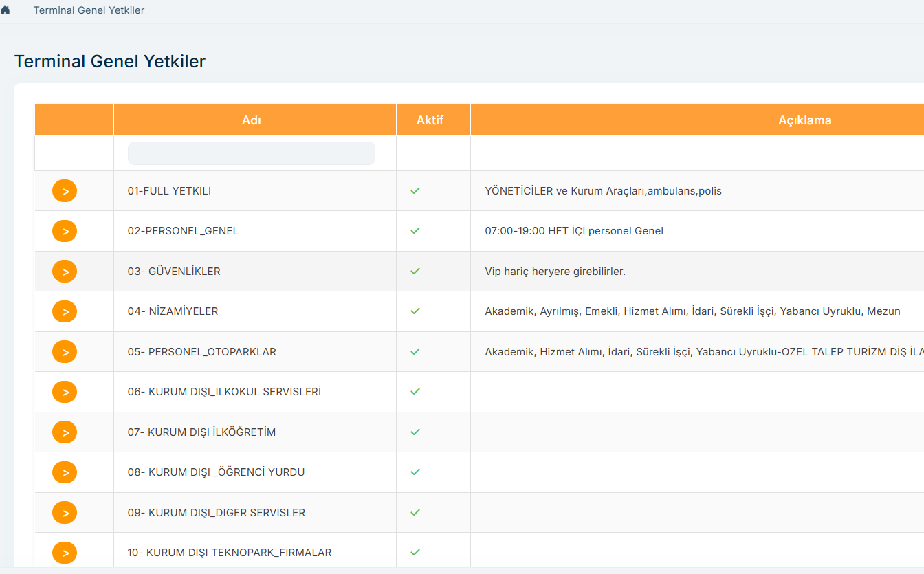Screen dimensions: 924x574
Task: Focus the Adı column filter input field
Action: (252, 153)
